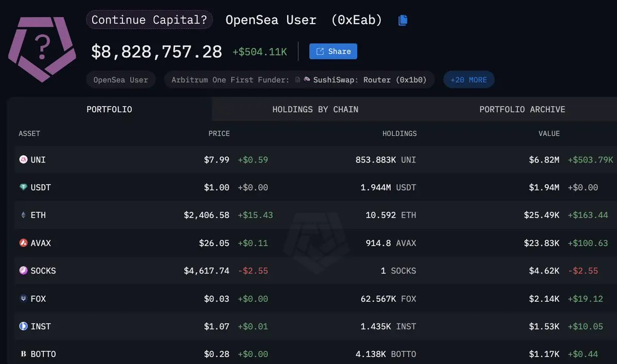Click the SOCKS token icon
Screen dimensions: 617x364
tap(24, 270)
